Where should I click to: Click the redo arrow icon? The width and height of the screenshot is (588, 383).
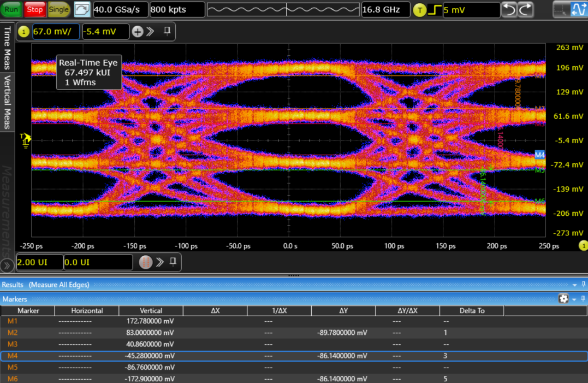pos(525,9)
